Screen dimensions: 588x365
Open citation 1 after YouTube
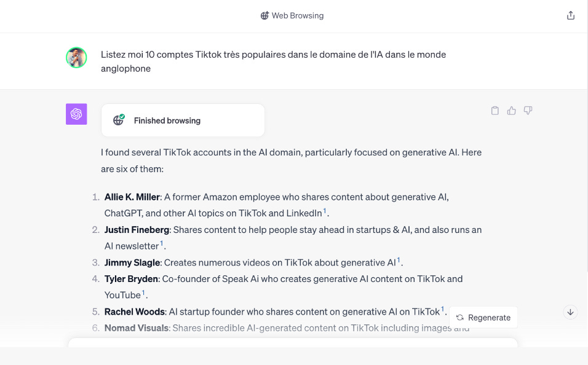coord(143,292)
